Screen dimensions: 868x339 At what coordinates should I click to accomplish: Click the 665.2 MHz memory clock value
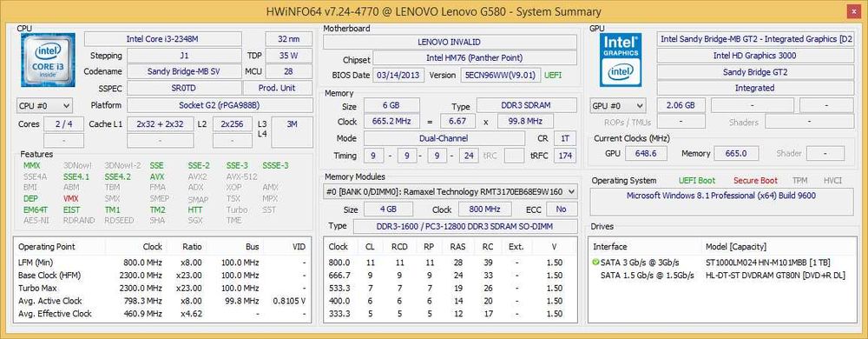[x=391, y=122]
